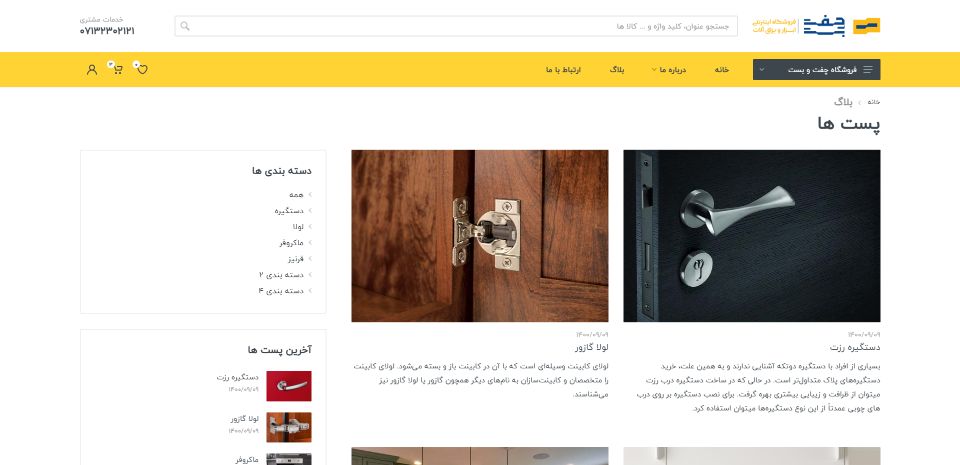960x465 pixels.
Task: Click the chevron beside لولا category
Action: [x=310, y=226]
